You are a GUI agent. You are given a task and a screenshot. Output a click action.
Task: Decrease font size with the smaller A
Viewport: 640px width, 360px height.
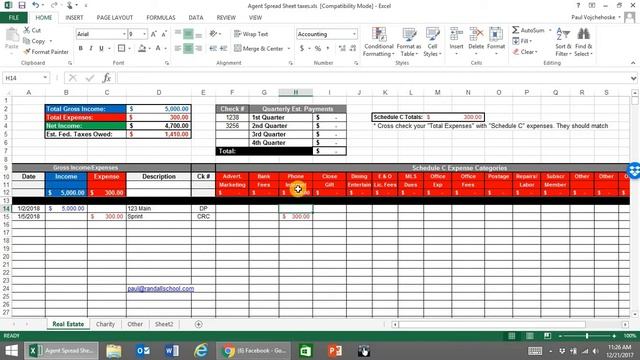(x=164, y=34)
